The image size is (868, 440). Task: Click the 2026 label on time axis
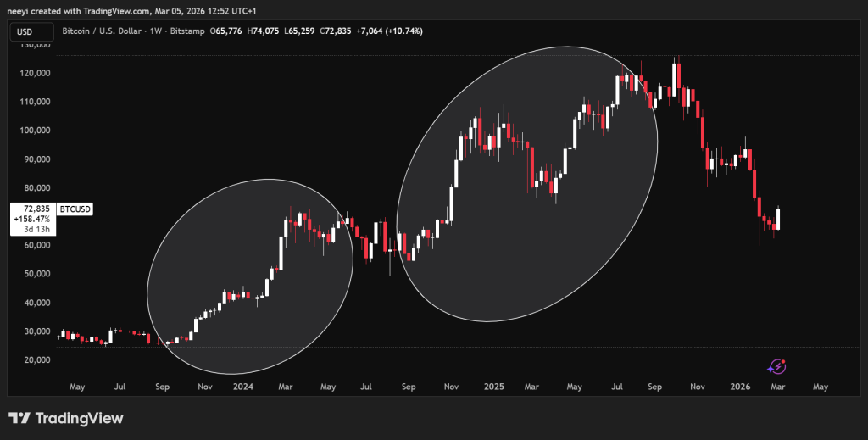741,387
